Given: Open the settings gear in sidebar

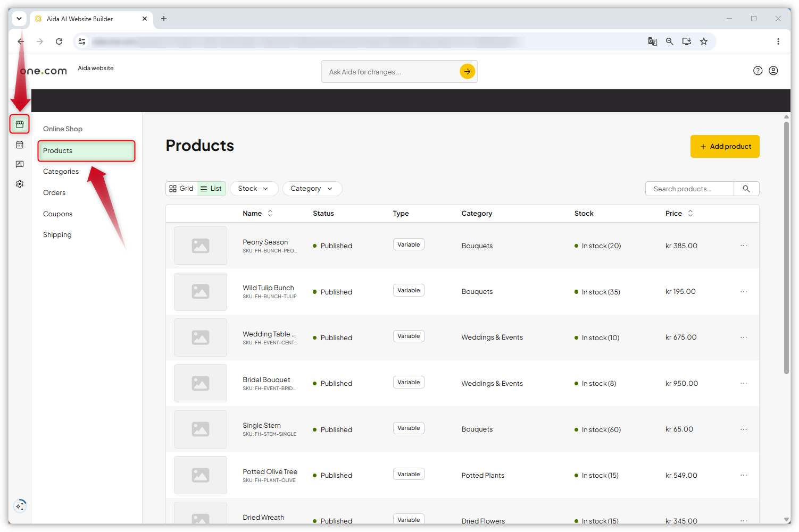Looking at the screenshot, I should point(20,184).
